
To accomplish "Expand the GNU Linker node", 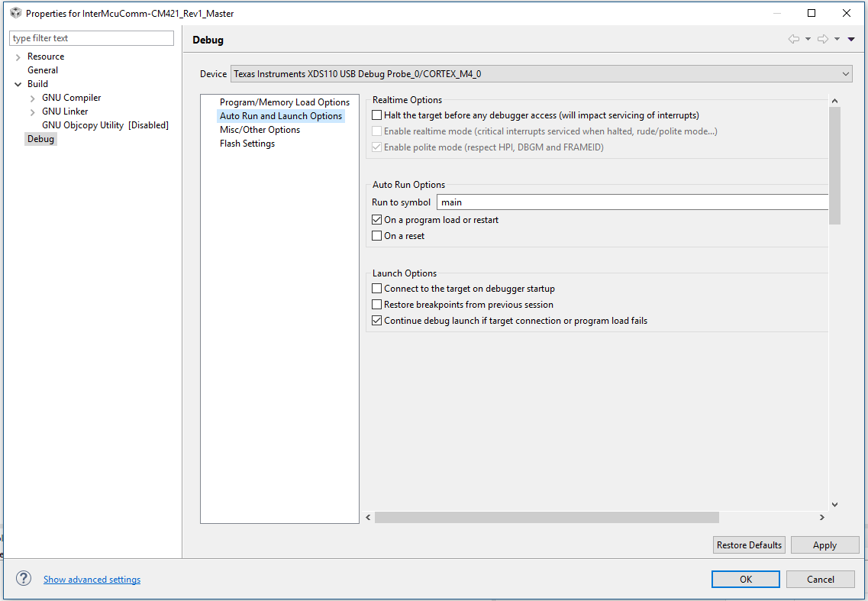I will tap(33, 112).
